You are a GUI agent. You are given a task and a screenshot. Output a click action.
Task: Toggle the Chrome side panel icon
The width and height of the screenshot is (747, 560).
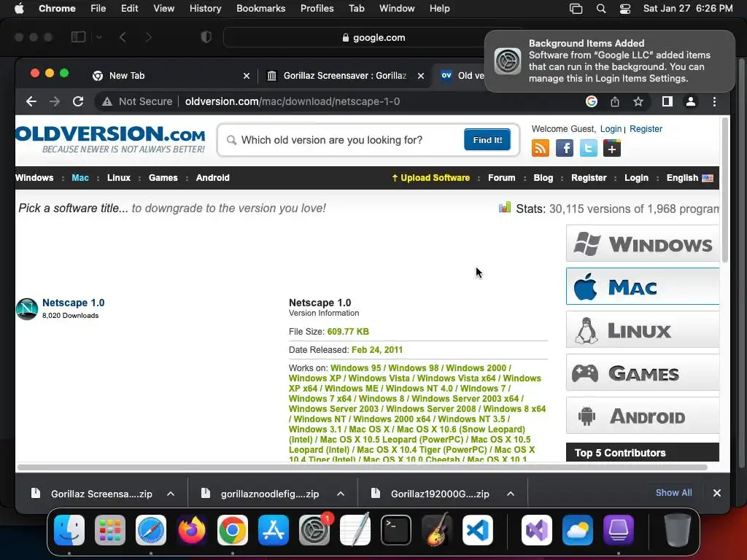[x=667, y=101]
